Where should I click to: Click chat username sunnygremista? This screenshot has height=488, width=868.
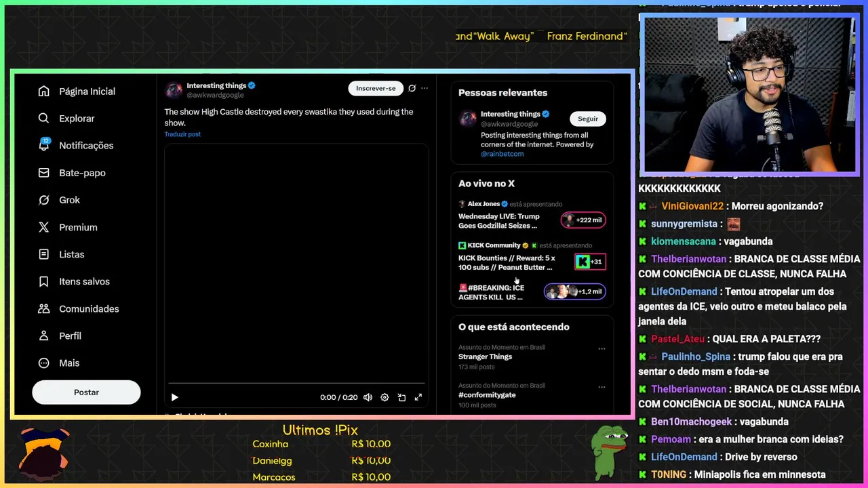tap(684, 224)
